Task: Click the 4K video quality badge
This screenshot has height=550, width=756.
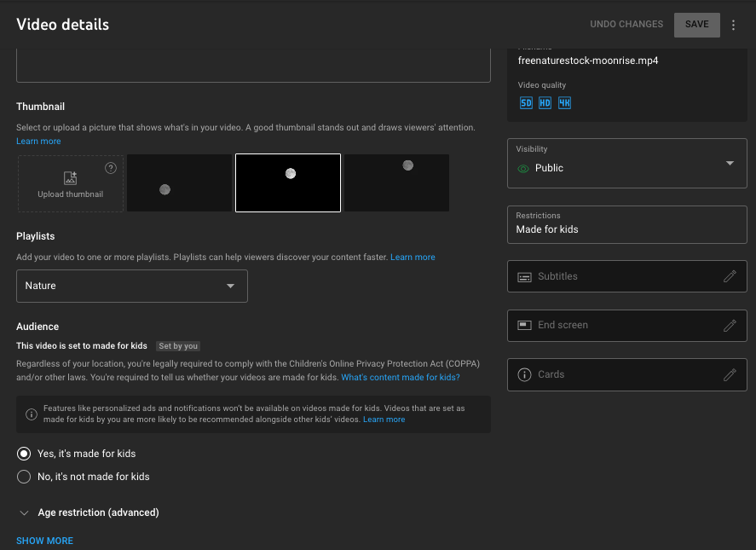Action: click(x=564, y=103)
